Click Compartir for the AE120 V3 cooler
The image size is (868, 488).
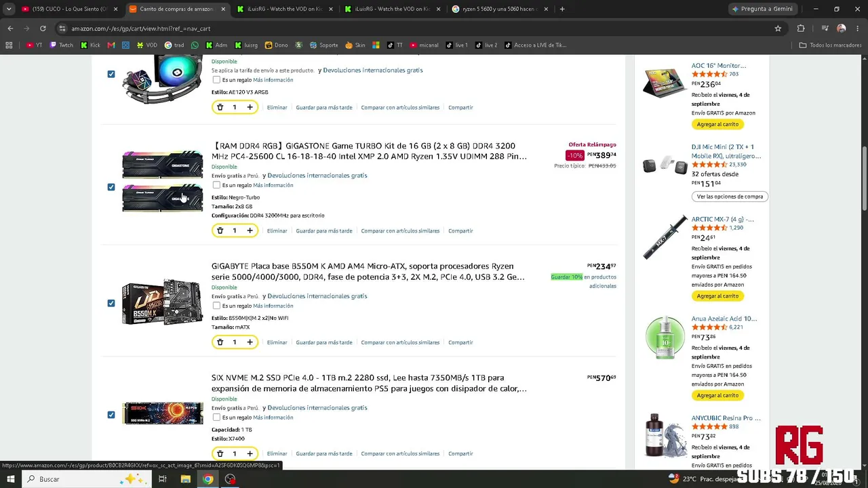click(460, 108)
